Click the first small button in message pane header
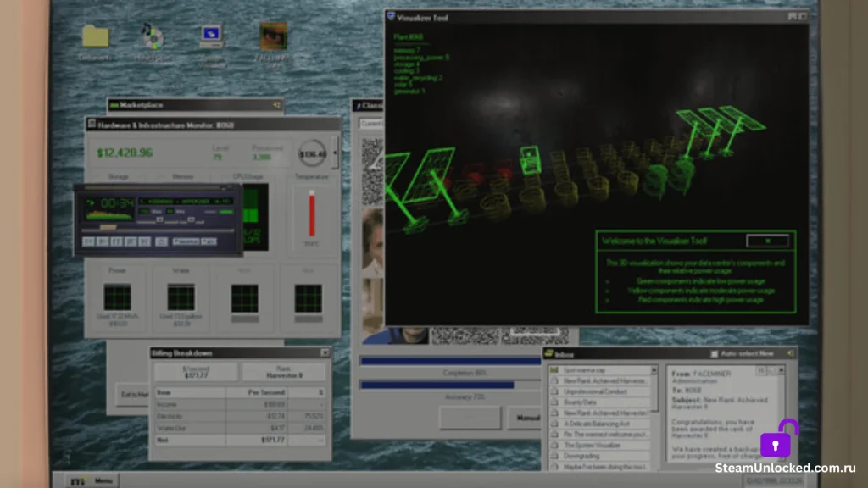 pos(761,370)
